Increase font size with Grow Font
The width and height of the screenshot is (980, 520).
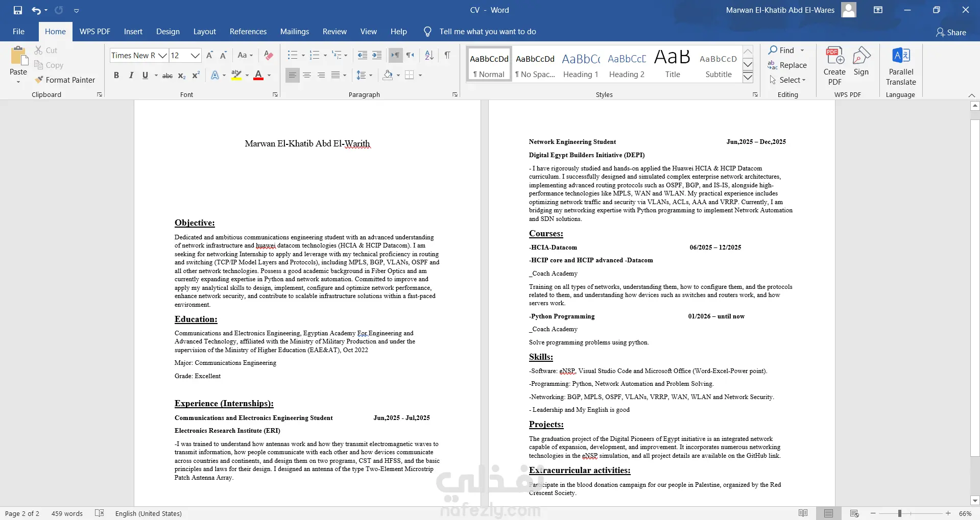click(209, 55)
